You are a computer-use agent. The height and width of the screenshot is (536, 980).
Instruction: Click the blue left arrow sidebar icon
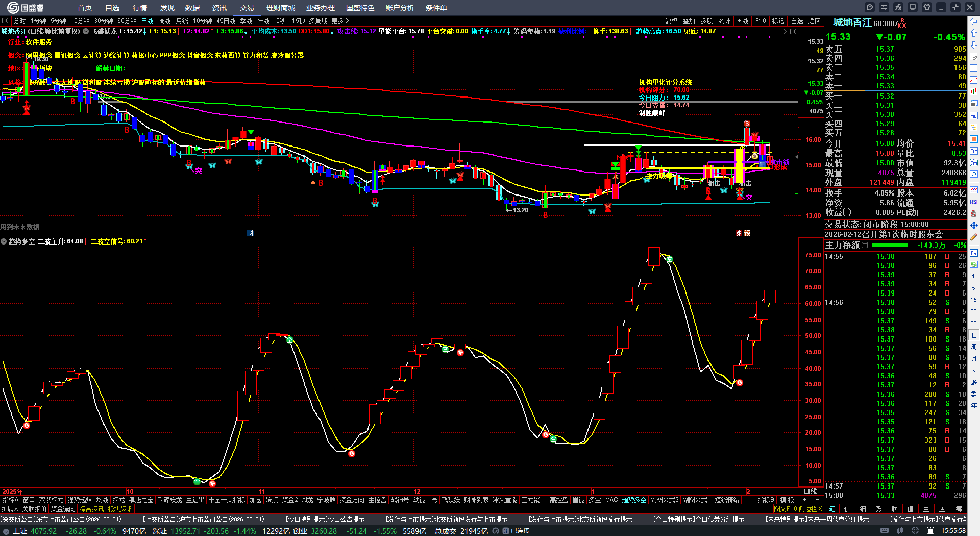click(974, 21)
